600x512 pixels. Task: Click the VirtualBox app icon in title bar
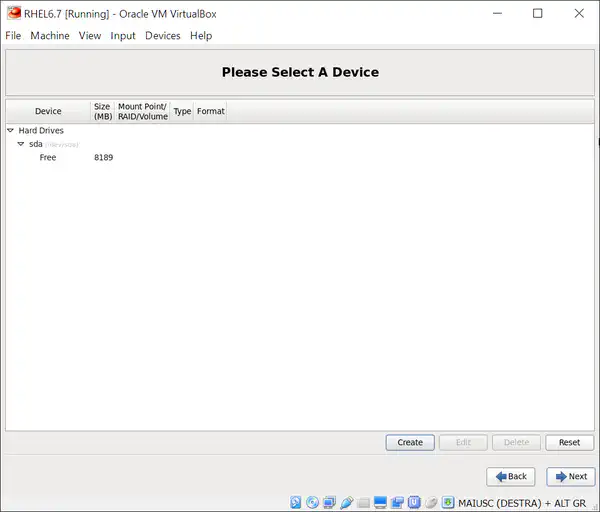14,13
